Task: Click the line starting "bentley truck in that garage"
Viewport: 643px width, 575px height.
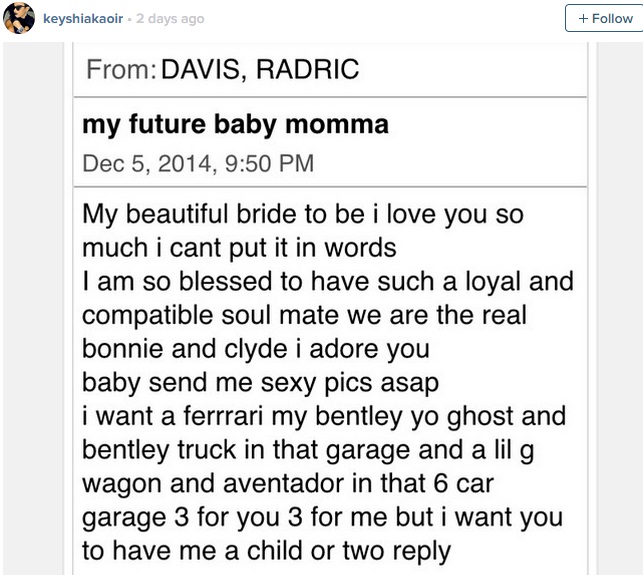Action: click(307, 450)
